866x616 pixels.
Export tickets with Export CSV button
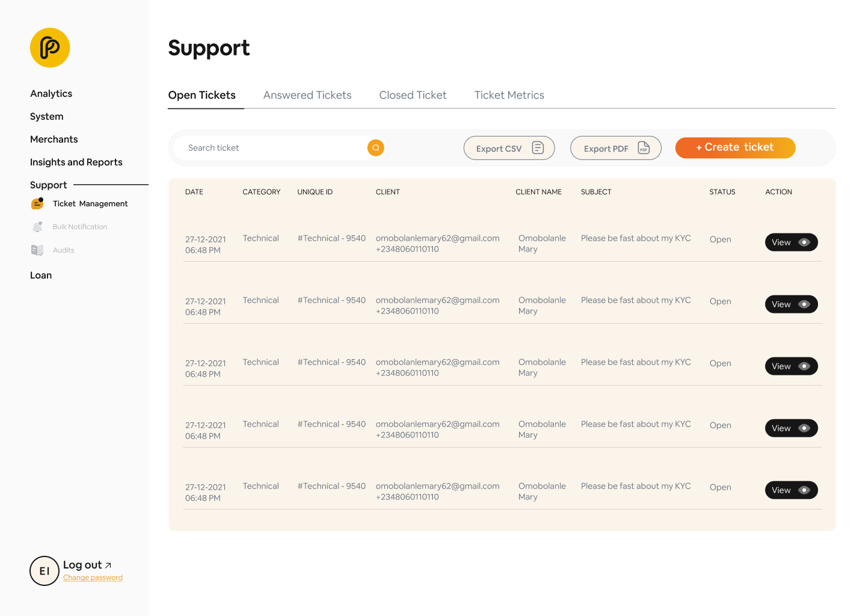(509, 148)
